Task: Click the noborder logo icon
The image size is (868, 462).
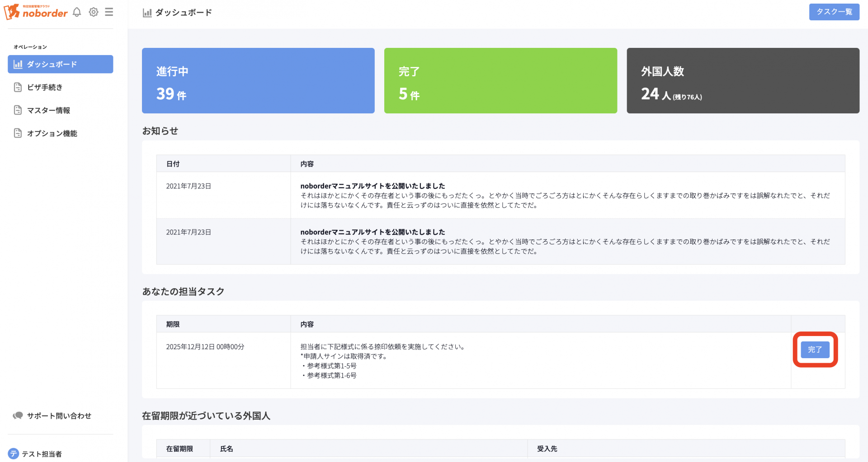Action: tap(12, 12)
